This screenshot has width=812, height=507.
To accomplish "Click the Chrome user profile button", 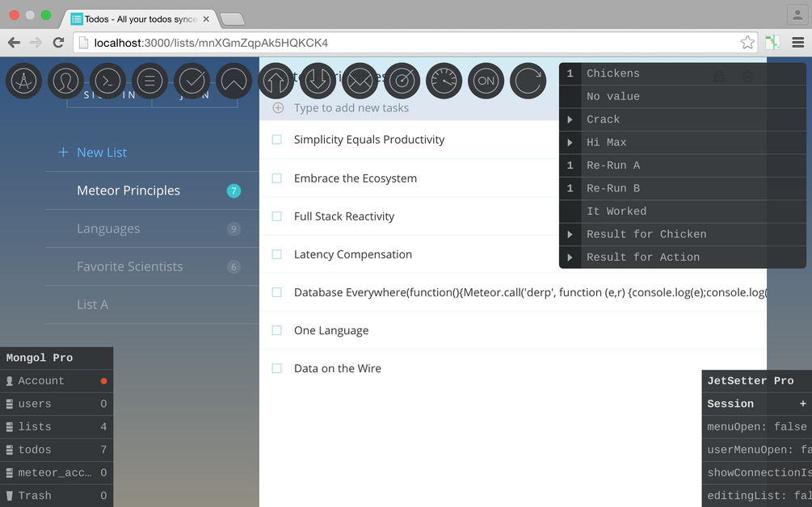I will (797, 15).
